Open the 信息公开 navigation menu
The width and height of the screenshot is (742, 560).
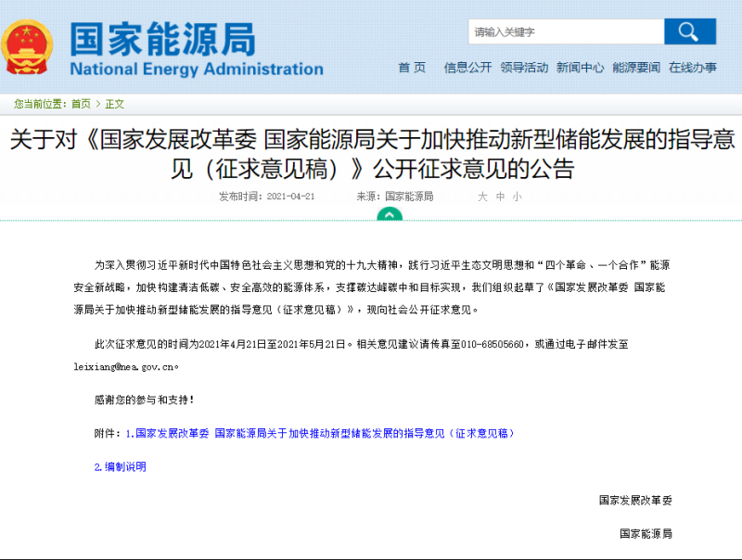coord(467,68)
